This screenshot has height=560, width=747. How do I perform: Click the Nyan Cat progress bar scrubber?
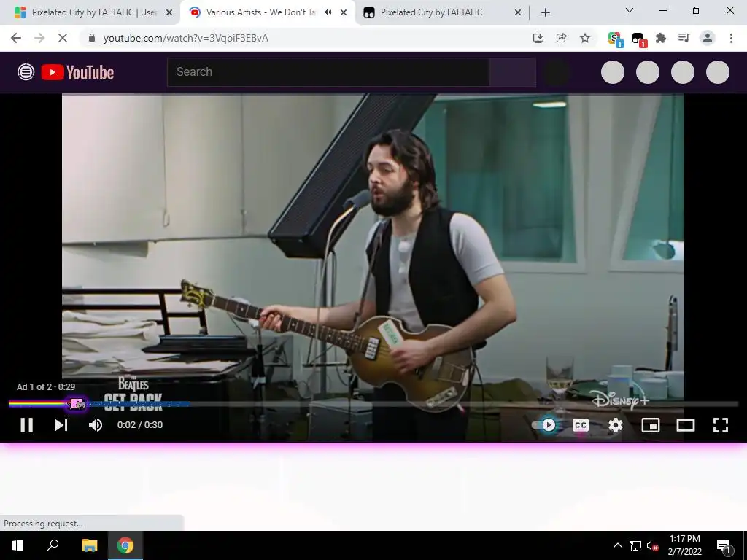[77, 404]
